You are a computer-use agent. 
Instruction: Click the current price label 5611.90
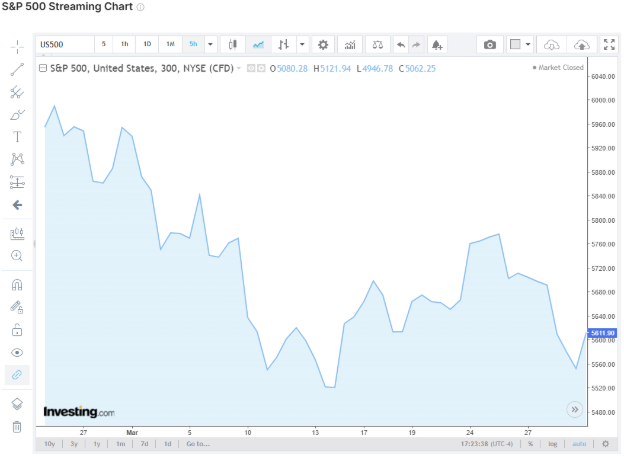pos(603,333)
